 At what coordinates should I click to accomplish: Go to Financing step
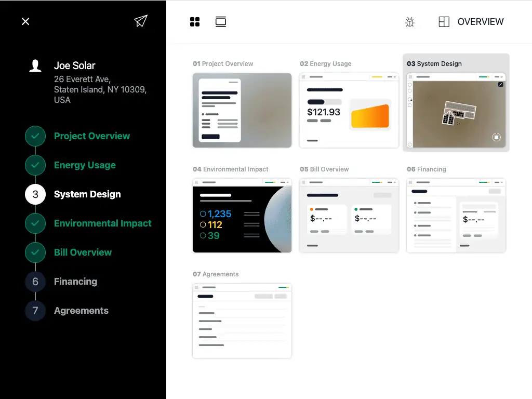(76, 282)
